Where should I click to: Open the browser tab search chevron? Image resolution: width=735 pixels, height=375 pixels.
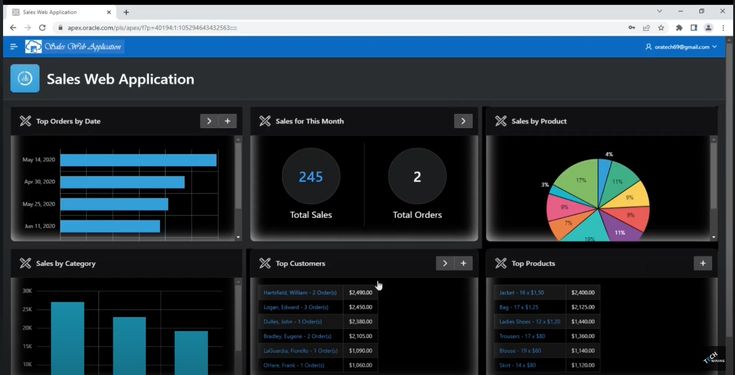(659, 11)
